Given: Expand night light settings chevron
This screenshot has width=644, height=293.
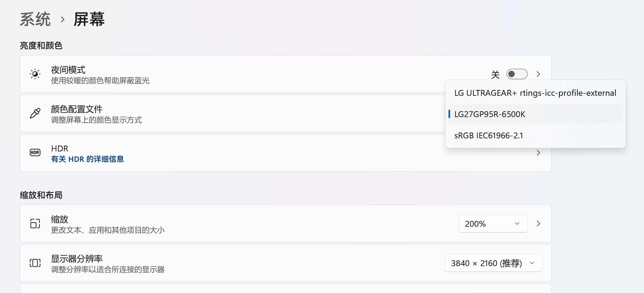Looking at the screenshot, I should (538, 74).
